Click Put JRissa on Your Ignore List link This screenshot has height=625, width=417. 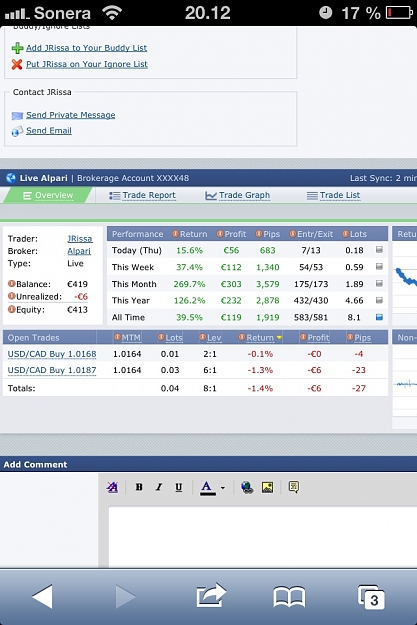pyautogui.click(x=87, y=64)
